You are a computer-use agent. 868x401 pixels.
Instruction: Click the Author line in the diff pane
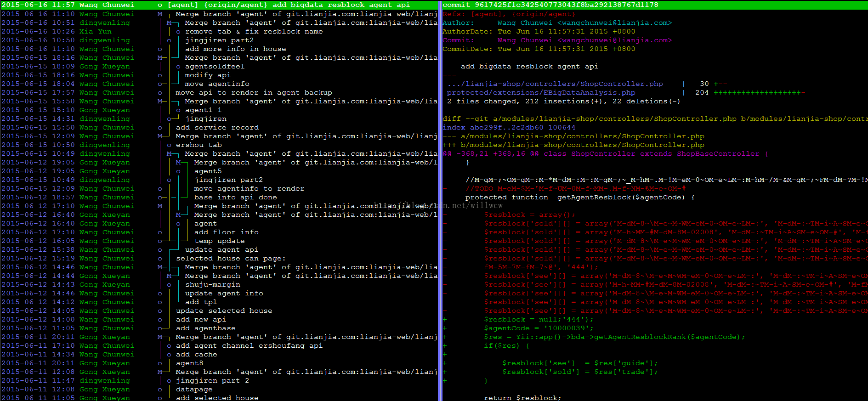(557, 23)
